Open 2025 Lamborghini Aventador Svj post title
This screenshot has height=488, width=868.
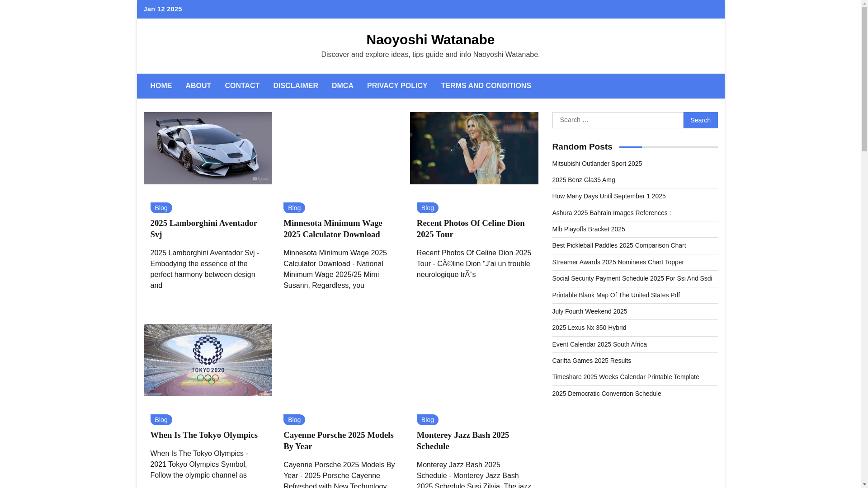click(203, 229)
